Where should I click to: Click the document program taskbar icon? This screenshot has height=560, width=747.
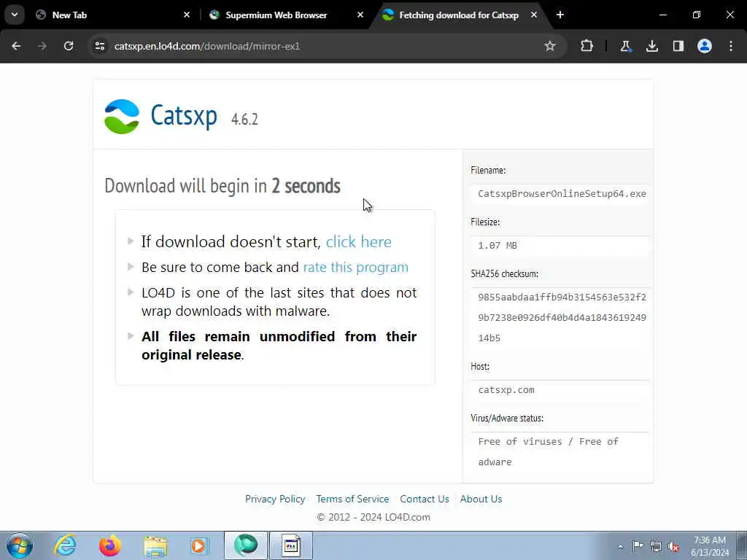[291, 545]
